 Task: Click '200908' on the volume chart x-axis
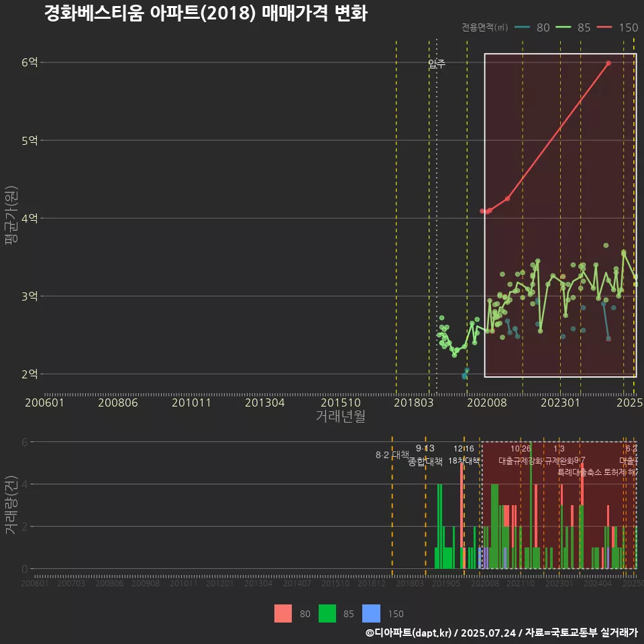coord(146,583)
